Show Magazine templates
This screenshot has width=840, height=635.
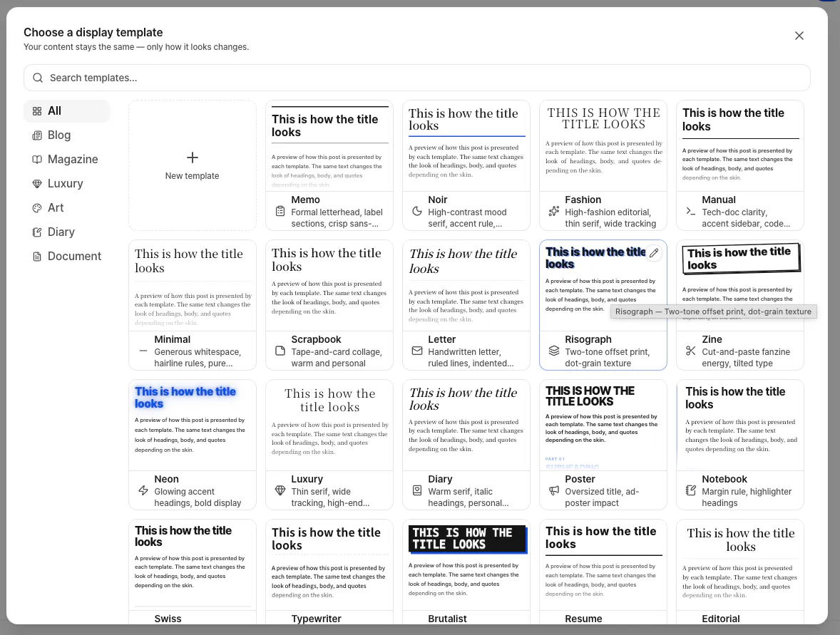click(66, 160)
